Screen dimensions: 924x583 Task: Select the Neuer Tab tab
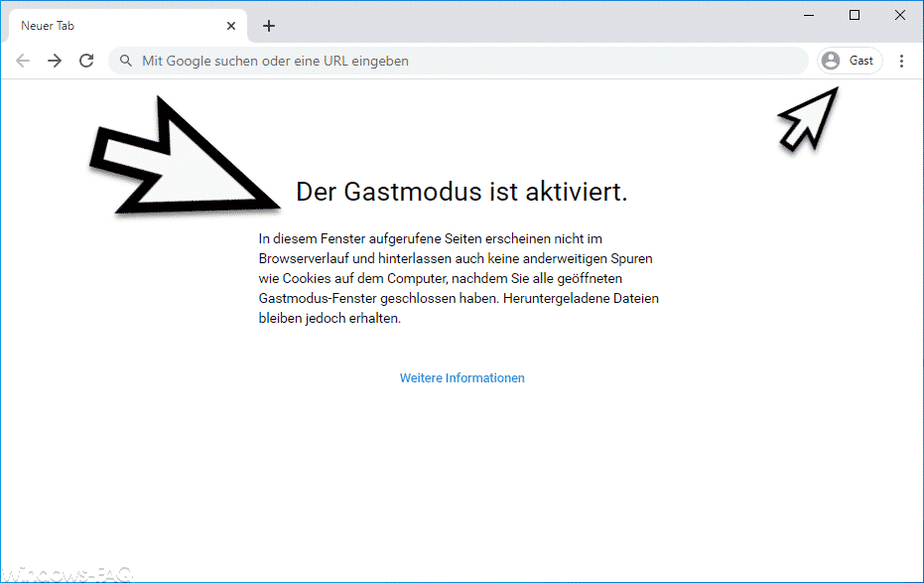point(127,26)
